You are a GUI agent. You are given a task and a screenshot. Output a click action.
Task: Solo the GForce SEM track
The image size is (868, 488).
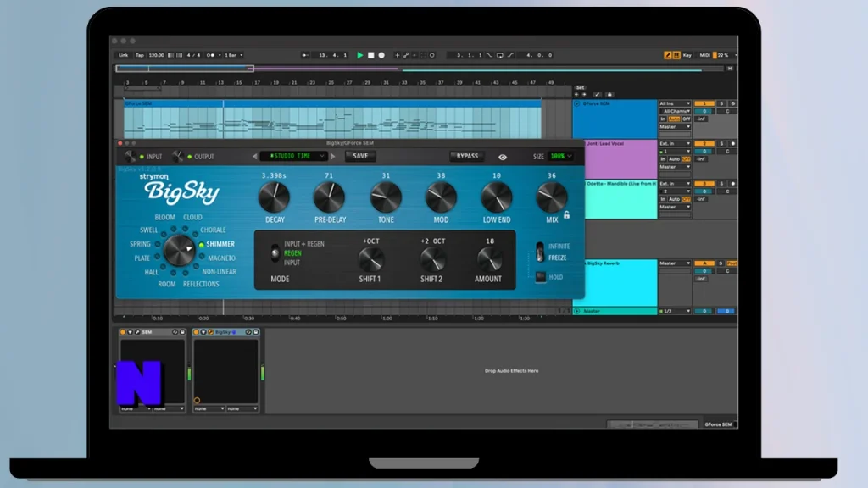click(721, 103)
